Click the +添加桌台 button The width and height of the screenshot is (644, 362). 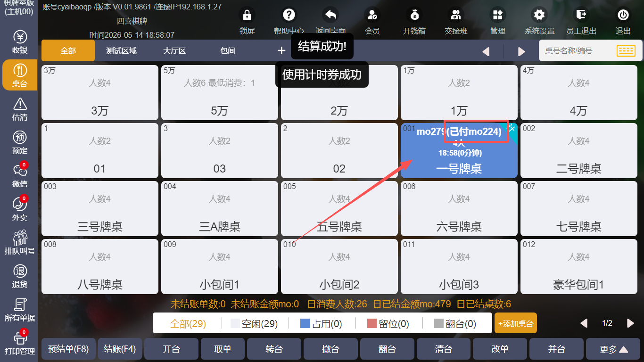[x=516, y=323]
